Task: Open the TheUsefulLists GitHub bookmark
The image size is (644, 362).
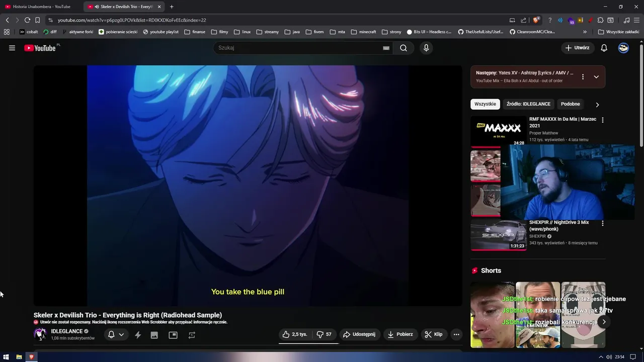Action: [x=480, y=32]
